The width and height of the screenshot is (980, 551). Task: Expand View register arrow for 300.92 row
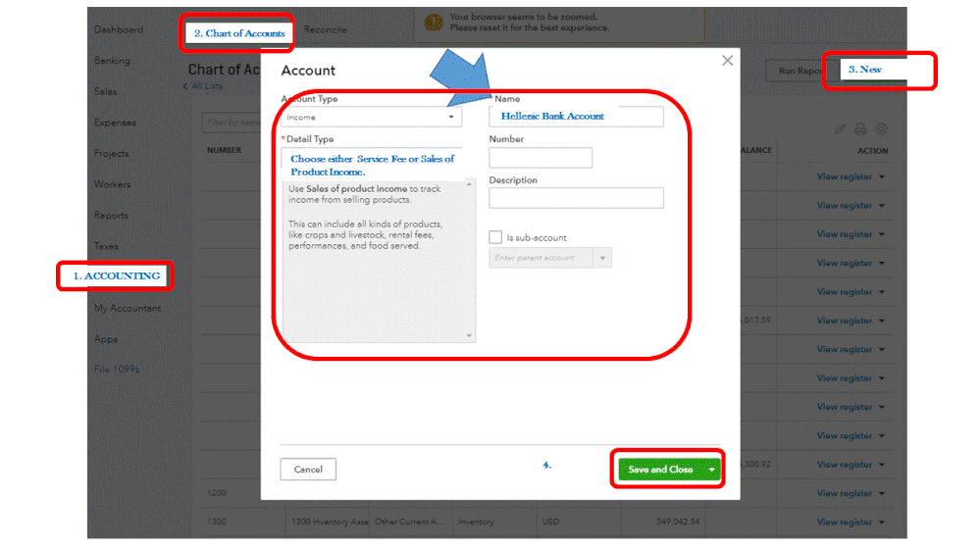coord(882,465)
